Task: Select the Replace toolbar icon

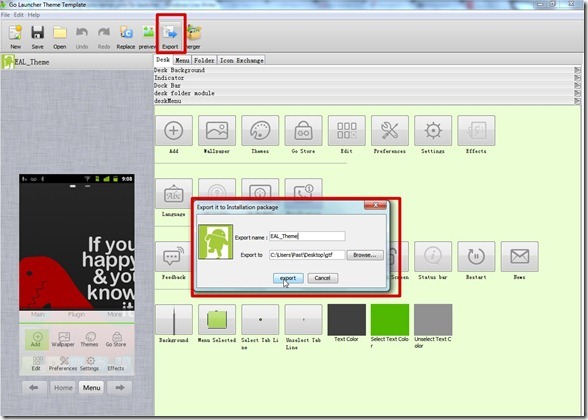Action: tap(126, 37)
